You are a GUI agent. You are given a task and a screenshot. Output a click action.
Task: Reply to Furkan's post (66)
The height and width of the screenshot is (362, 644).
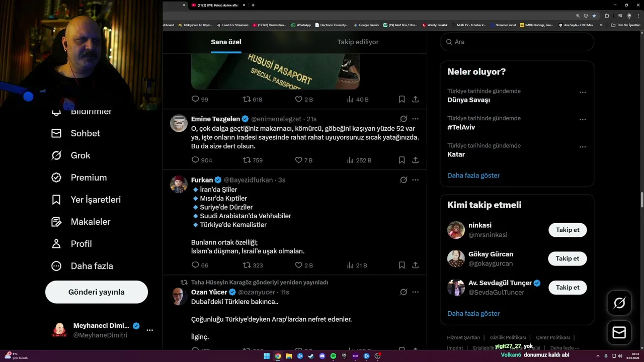click(x=200, y=265)
